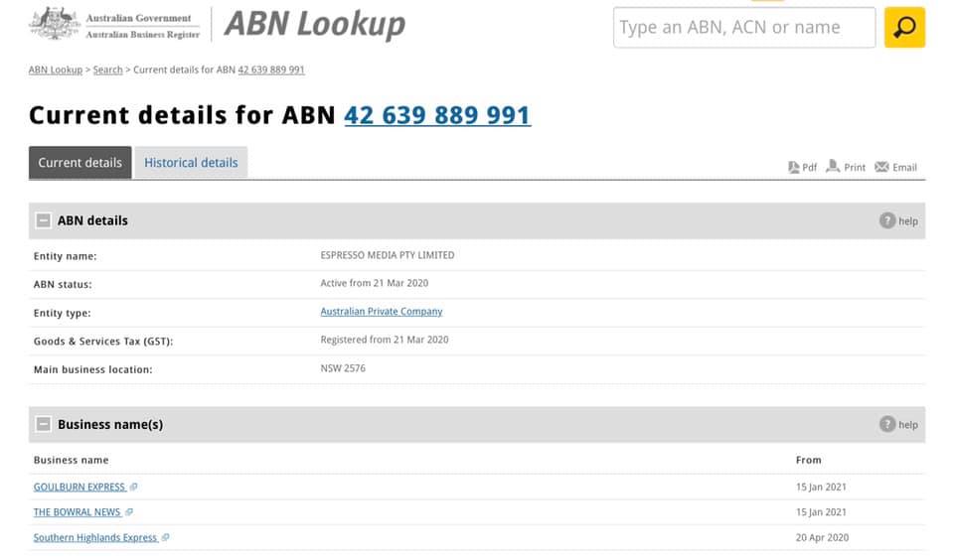This screenshot has height=560, width=954.
Task: Click the 'Main business location:' label
Action: (x=93, y=369)
